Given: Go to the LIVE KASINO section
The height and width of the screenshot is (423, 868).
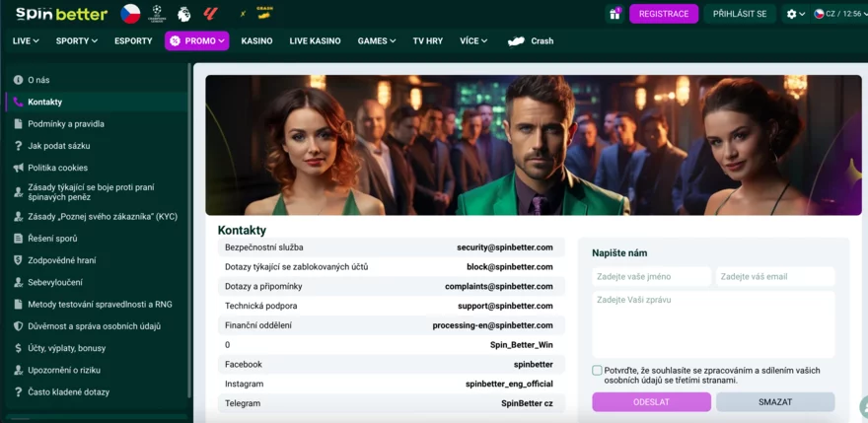Looking at the screenshot, I should pos(315,41).
